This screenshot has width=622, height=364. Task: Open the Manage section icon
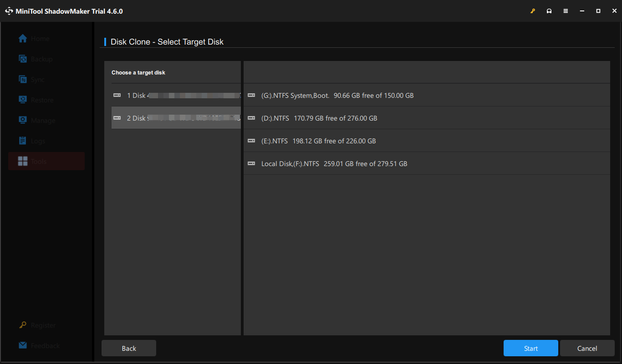22,120
